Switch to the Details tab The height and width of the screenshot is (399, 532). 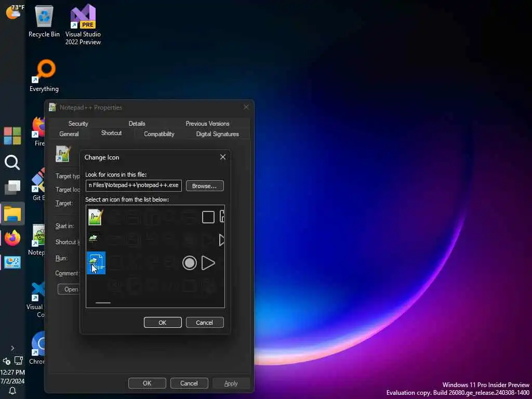click(137, 124)
